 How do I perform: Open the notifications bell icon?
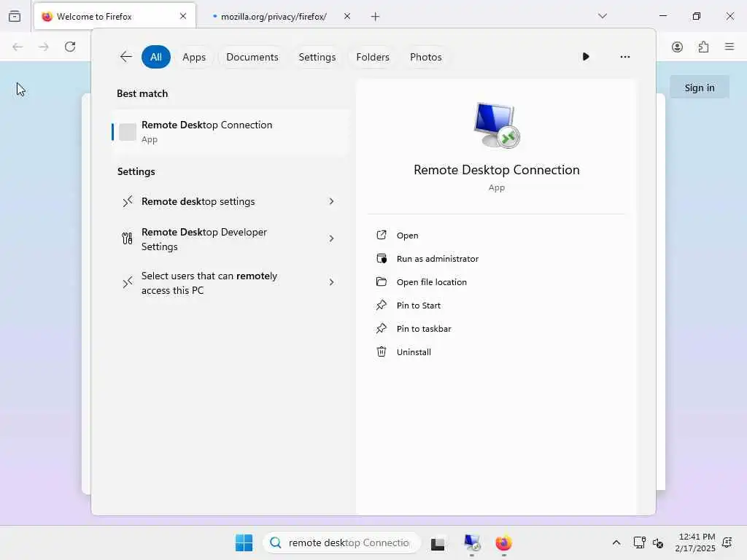pyautogui.click(x=727, y=542)
